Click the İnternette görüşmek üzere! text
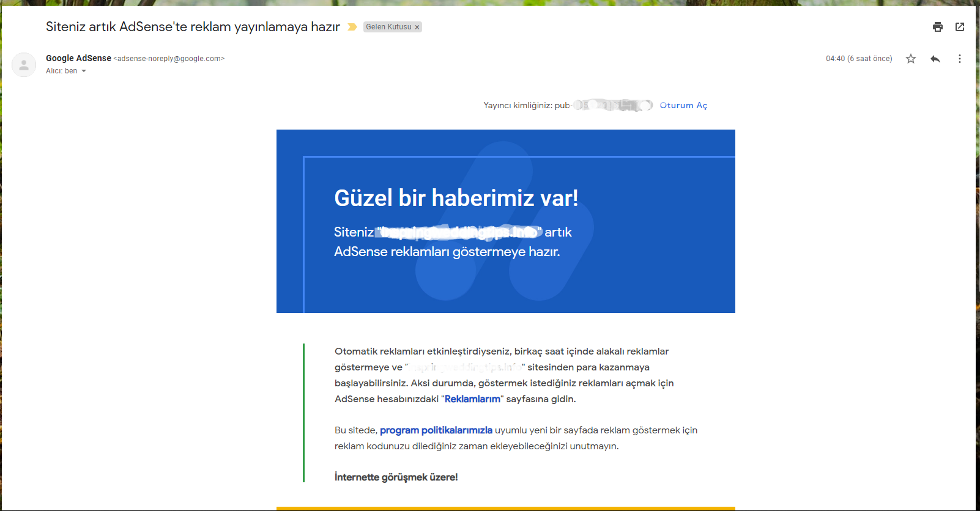 pyautogui.click(x=396, y=477)
